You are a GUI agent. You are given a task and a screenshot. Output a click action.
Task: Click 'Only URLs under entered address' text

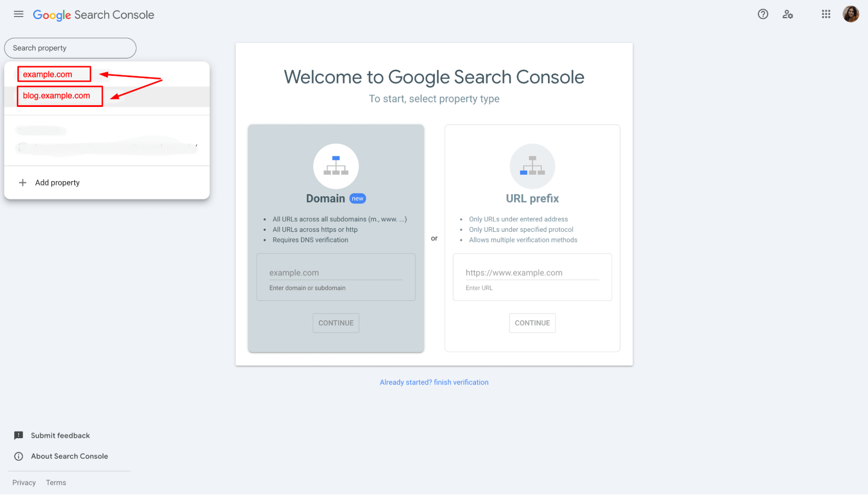(x=518, y=219)
